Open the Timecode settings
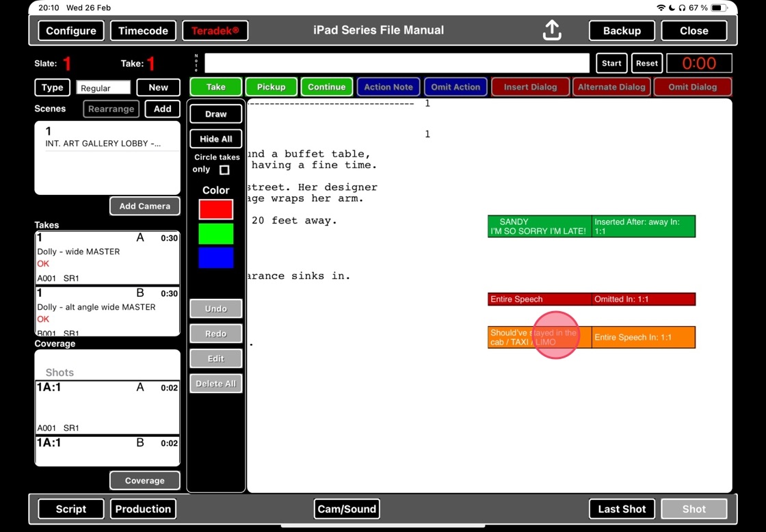The width and height of the screenshot is (766, 532). point(143,31)
